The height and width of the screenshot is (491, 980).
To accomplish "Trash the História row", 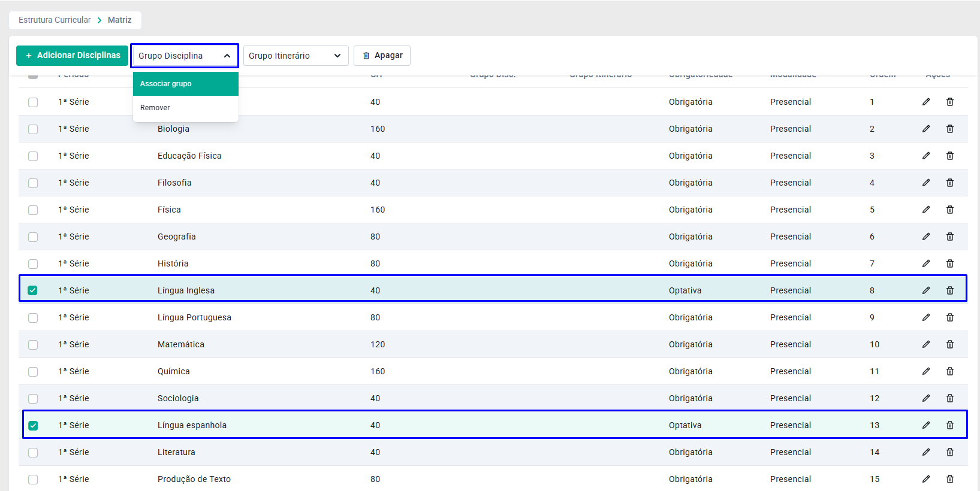I will (950, 263).
